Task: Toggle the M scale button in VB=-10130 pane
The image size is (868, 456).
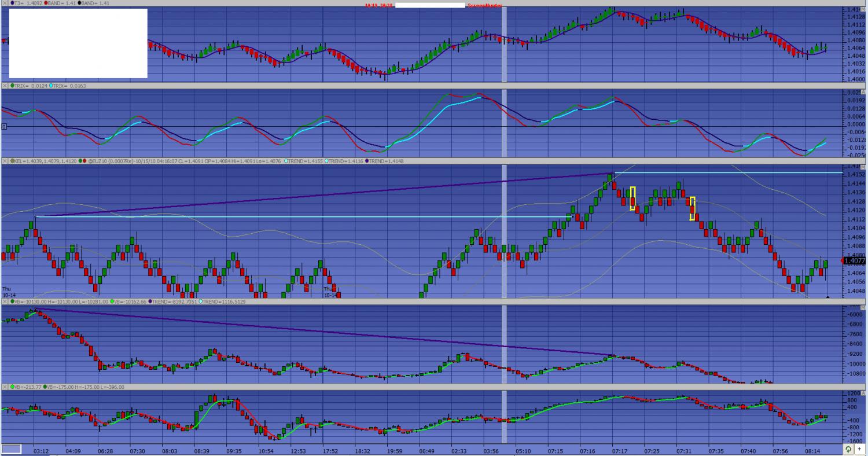Action: click(863, 308)
